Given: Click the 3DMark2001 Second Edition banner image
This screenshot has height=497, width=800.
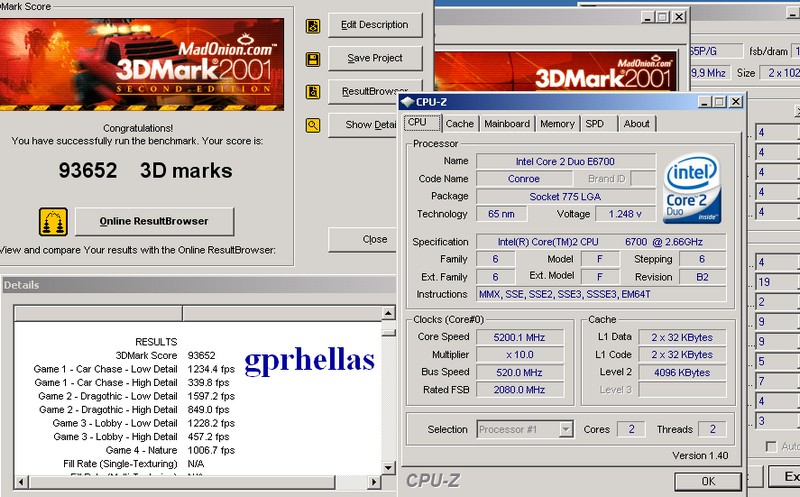Looking at the screenshot, I should click(142, 64).
